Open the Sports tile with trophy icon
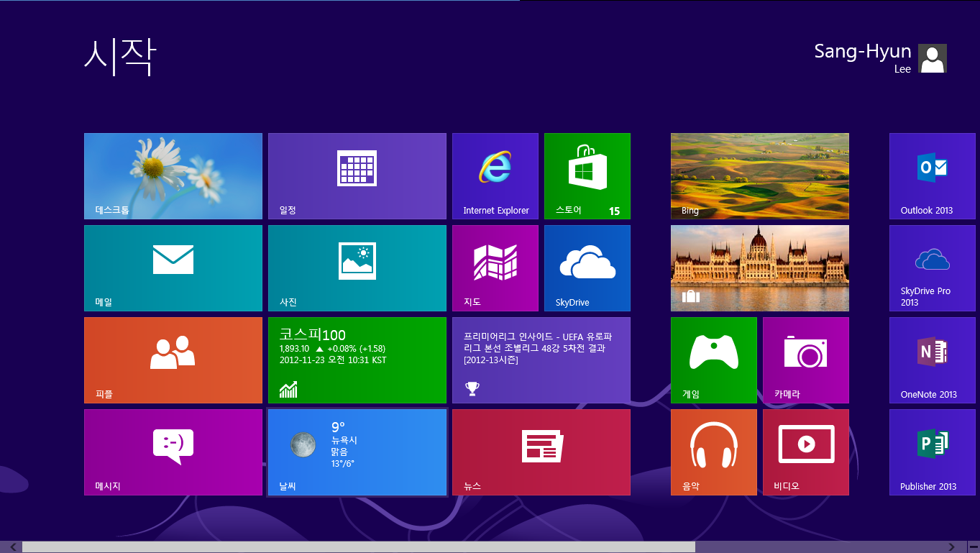Screen dimensions: 980x553 tap(541, 360)
